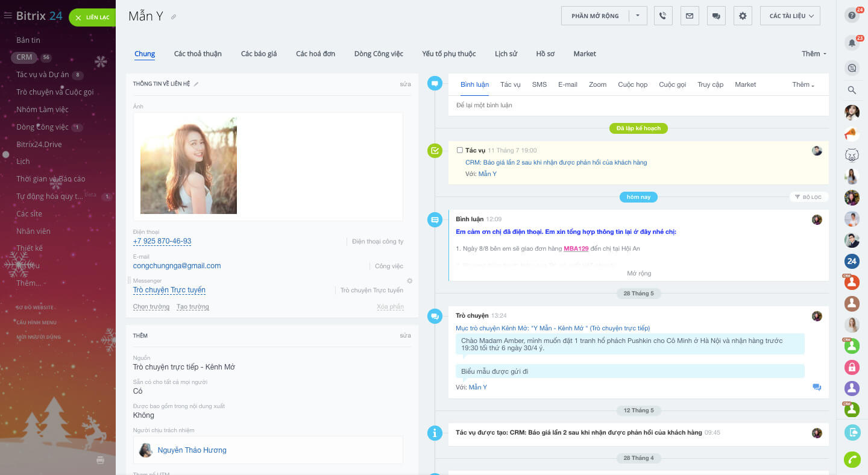The image size is (868, 475).
Task: Open the Các hoá đơn tab
Action: pyautogui.click(x=315, y=54)
